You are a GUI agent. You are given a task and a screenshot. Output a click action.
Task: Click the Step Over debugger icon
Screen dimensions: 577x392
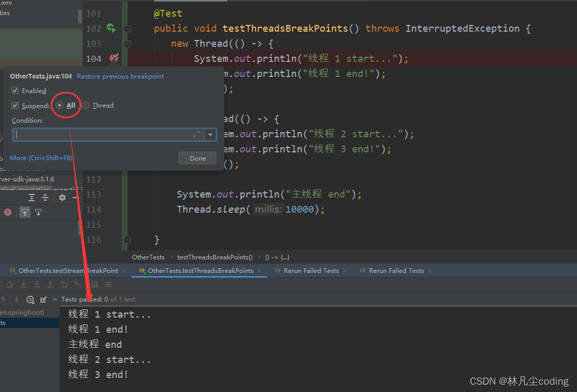[9, 284]
